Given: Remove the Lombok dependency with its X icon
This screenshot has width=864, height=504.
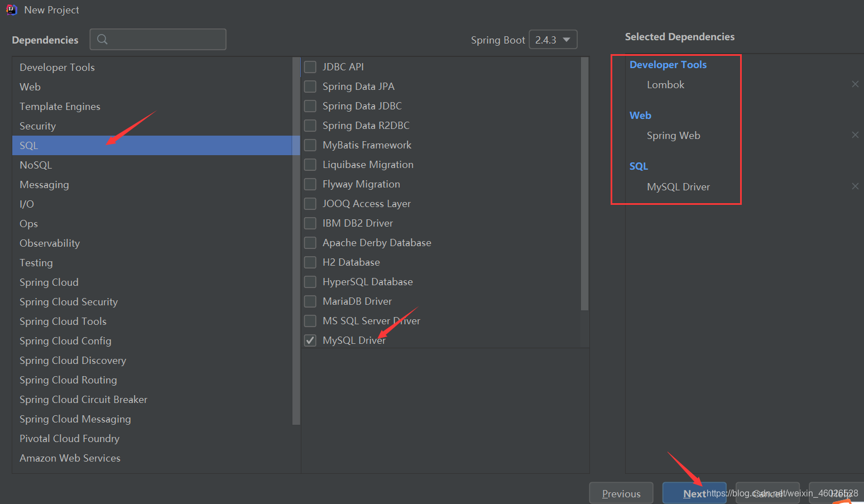Looking at the screenshot, I should [x=855, y=84].
